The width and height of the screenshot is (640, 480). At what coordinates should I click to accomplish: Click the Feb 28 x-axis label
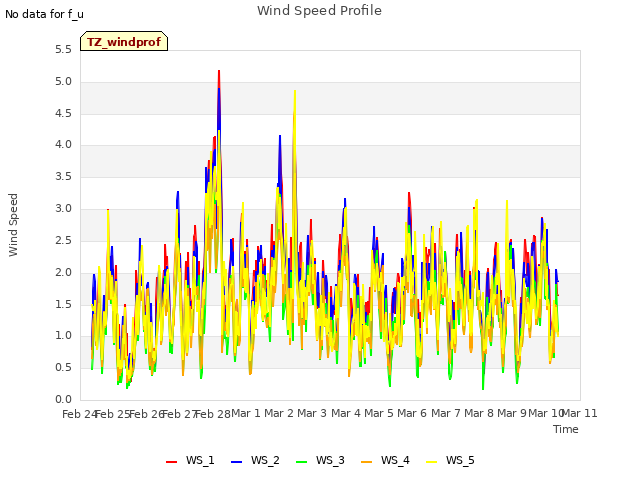(213, 414)
